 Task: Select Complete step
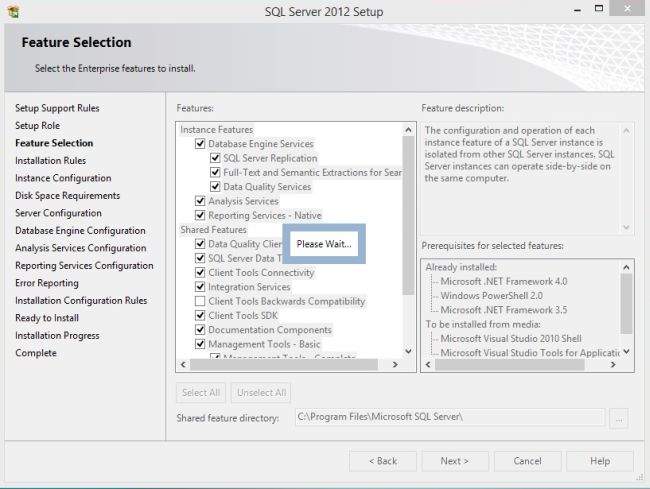click(36, 353)
